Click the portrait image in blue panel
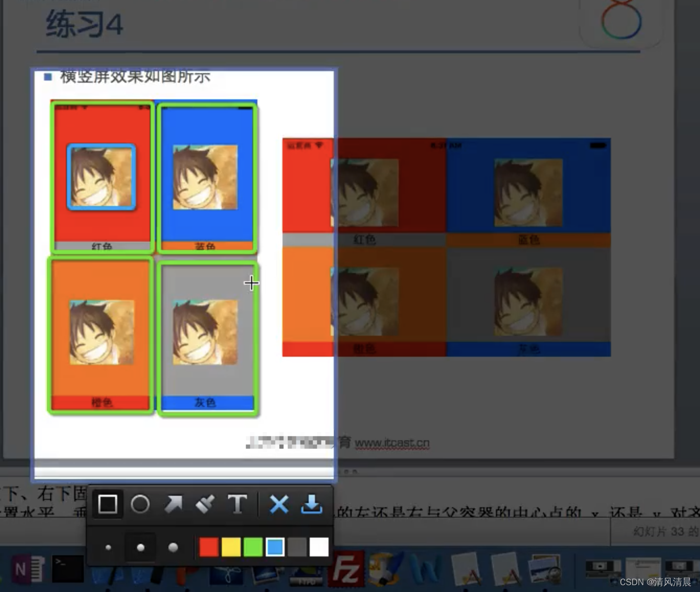This screenshot has width=700, height=592. (x=205, y=177)
